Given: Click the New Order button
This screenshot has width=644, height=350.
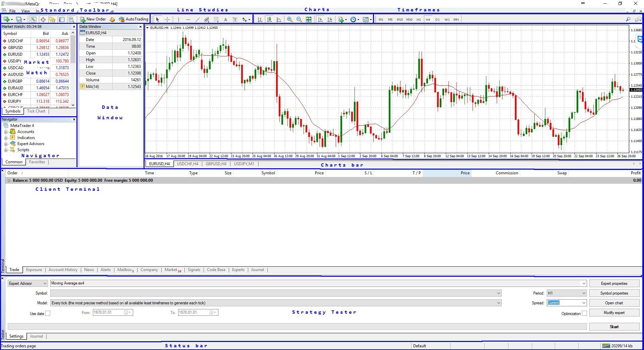Looking at the screenshot, I should point(93,19).
